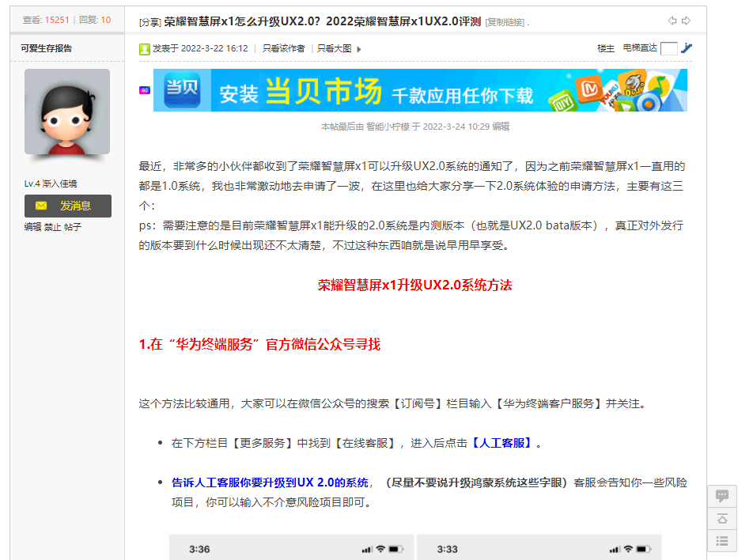This screenshot has width=753, height=560.
Task: Open the 当贝市场 banner advertisement
Action: pos(420,90)
